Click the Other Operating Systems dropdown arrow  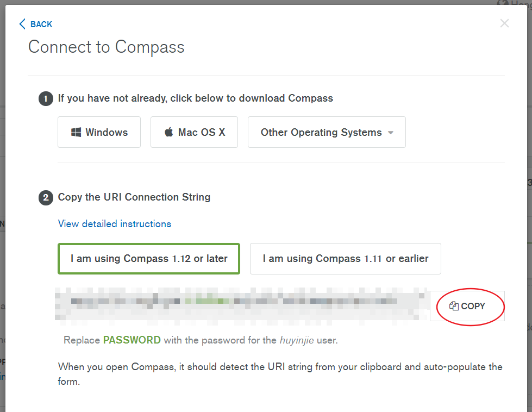point(391,133)
